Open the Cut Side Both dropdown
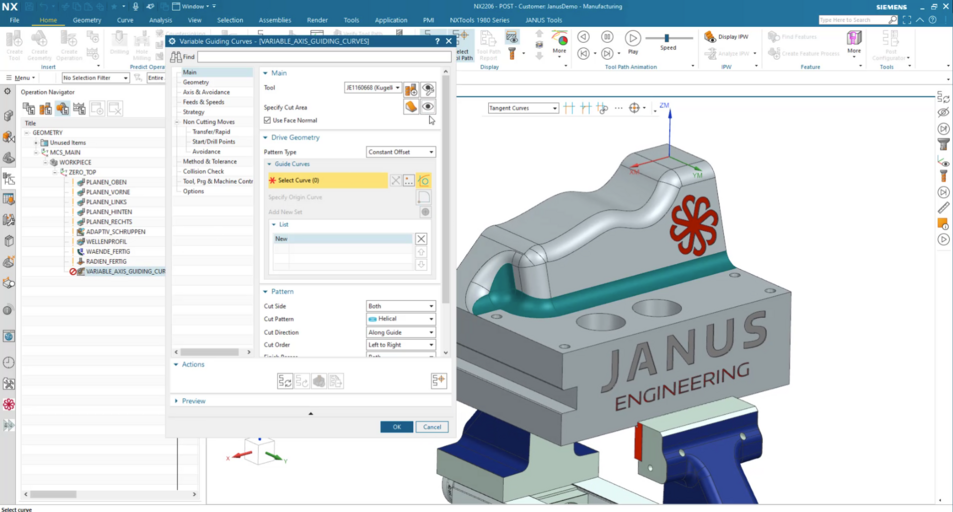 pos(401,306)
